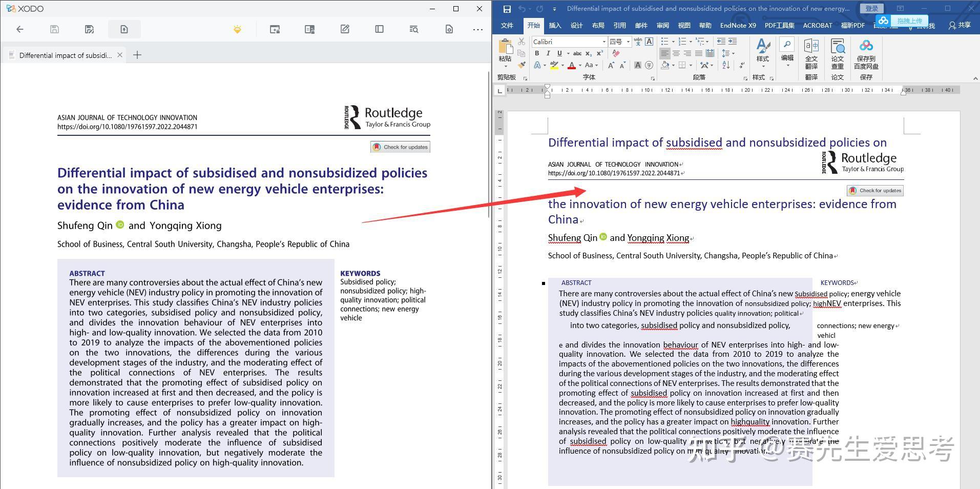The height and width of the screenshot is (489, 980).
Task: Click the Cut scissors icon in Word
Action: tap(522, 42)
